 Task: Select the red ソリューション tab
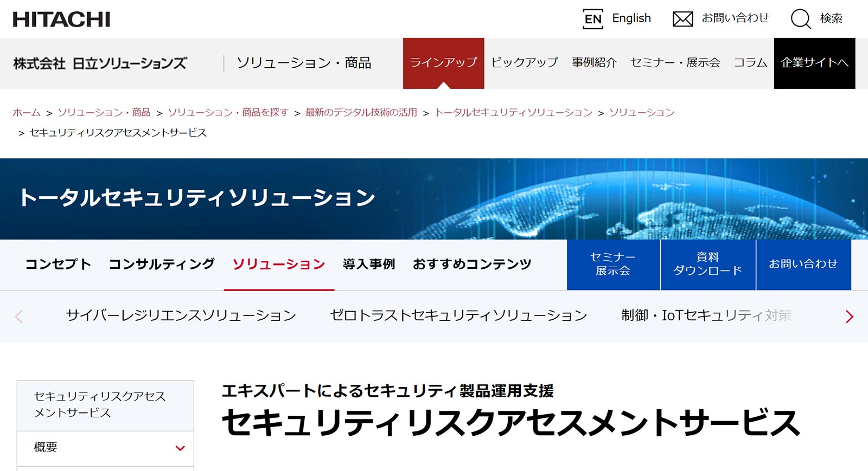pos(279,264)
